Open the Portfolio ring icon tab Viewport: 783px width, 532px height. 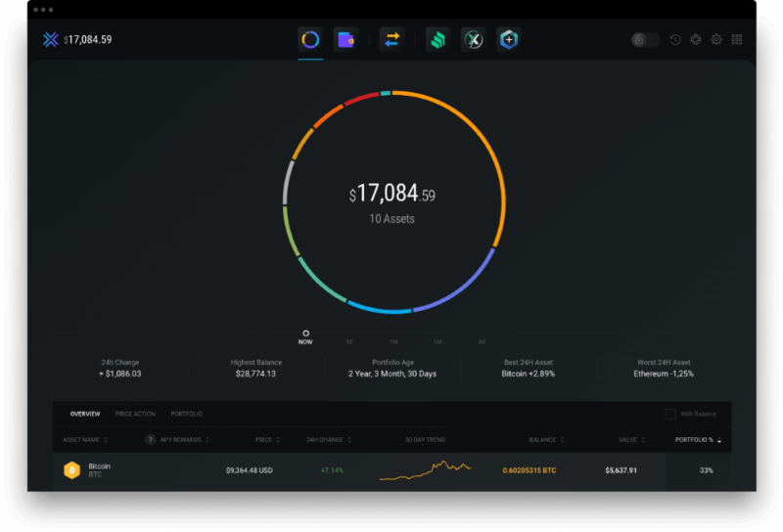click(310, 39)
